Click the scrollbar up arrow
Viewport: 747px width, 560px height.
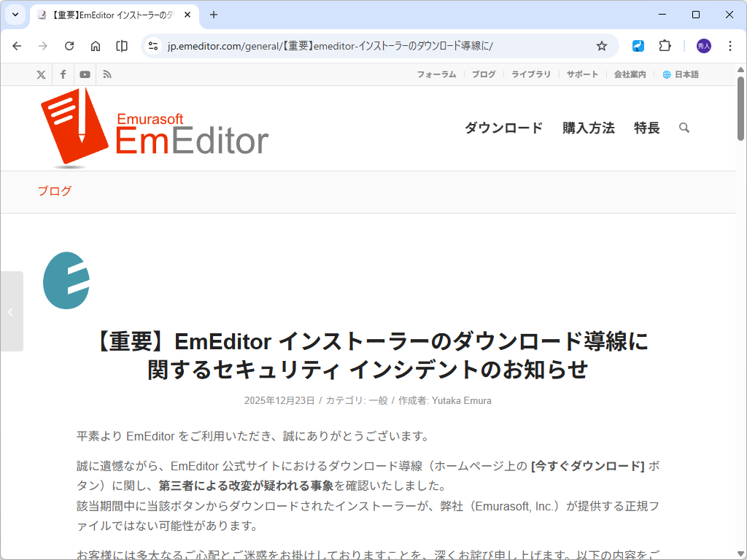[741, 69]
